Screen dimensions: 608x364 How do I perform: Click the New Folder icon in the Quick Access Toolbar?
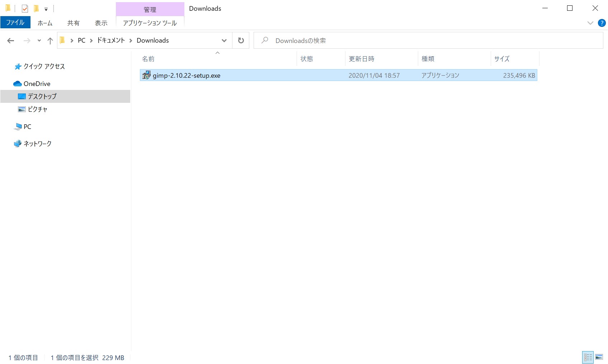pyautogui.click(x=36, y=8)
